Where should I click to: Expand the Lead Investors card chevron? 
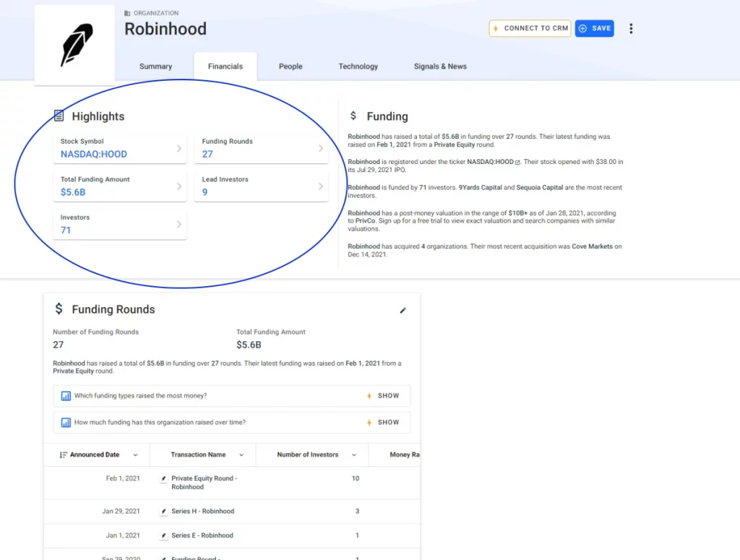point(321,186)
